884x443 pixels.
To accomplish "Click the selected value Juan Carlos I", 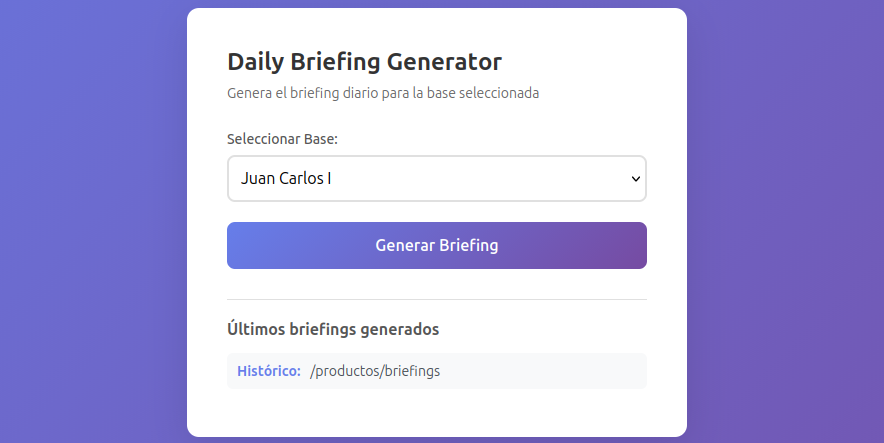I will [x=286, y=179].
